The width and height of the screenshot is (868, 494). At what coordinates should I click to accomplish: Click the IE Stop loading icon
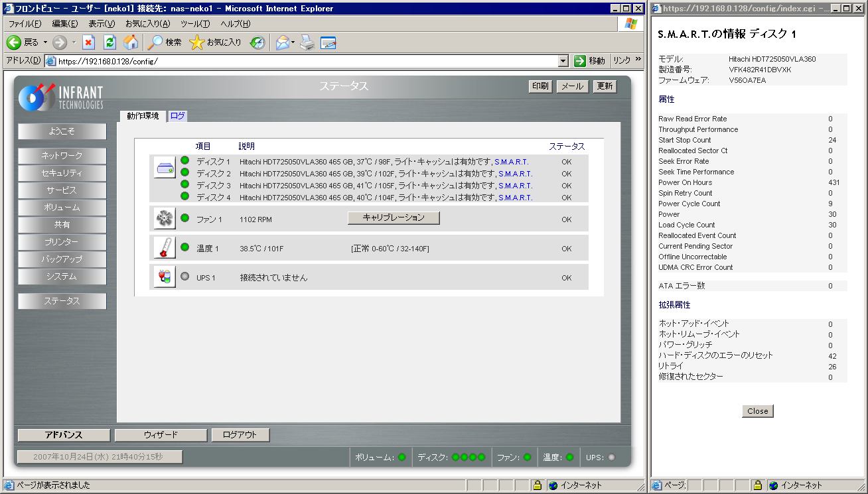[88, 42]
